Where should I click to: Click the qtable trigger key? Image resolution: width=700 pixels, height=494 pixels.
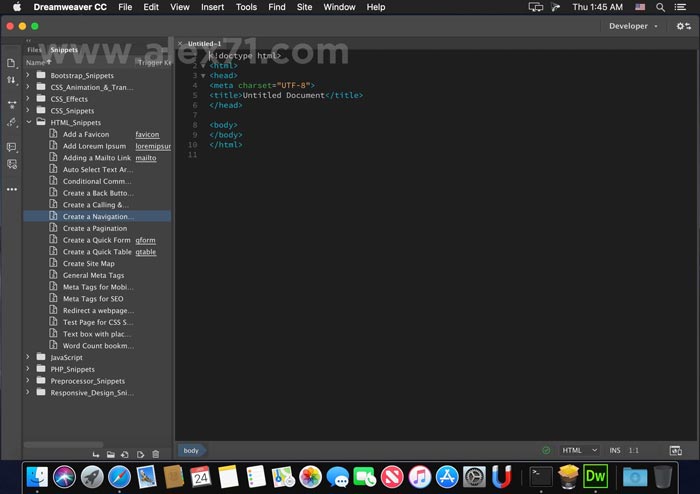[146, 252]
